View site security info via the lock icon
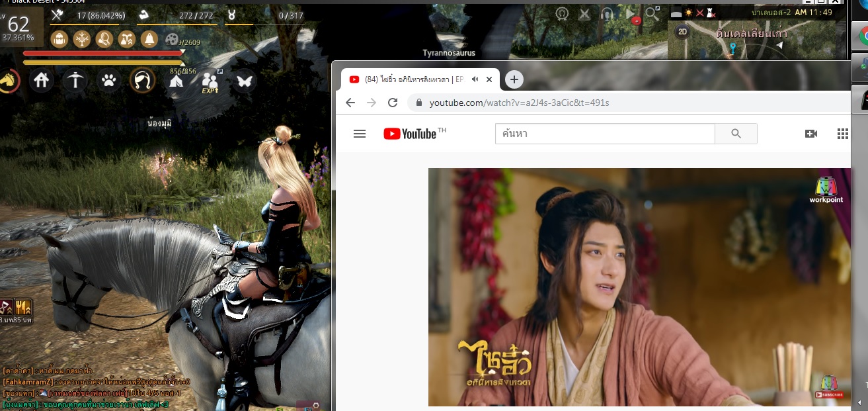The height and width of the screenshot is (411, 868). (x=418, y=103)
